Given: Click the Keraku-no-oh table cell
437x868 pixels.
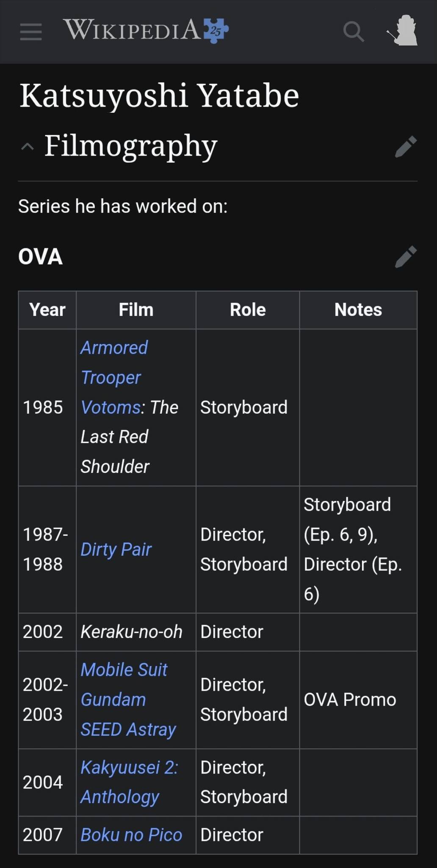Looking at the screenshot, I should tap(136, 632).
